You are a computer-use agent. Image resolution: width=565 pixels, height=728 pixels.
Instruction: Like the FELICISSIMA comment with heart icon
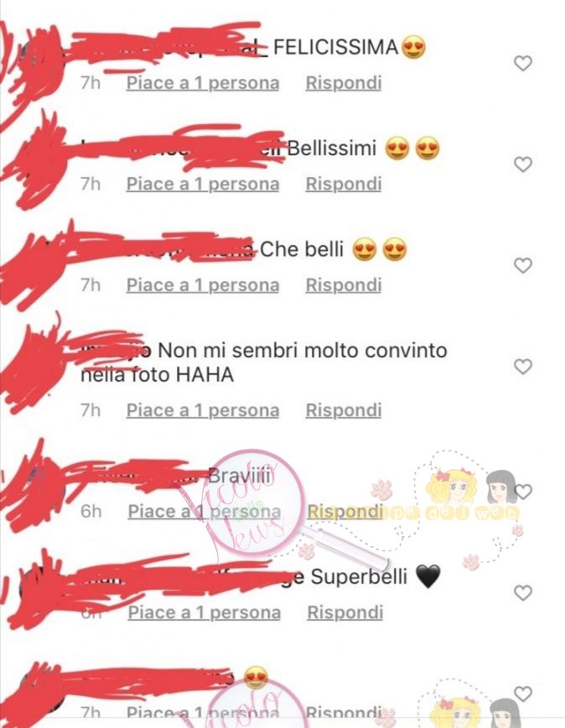pyautogui.click(x=523, y=63)
